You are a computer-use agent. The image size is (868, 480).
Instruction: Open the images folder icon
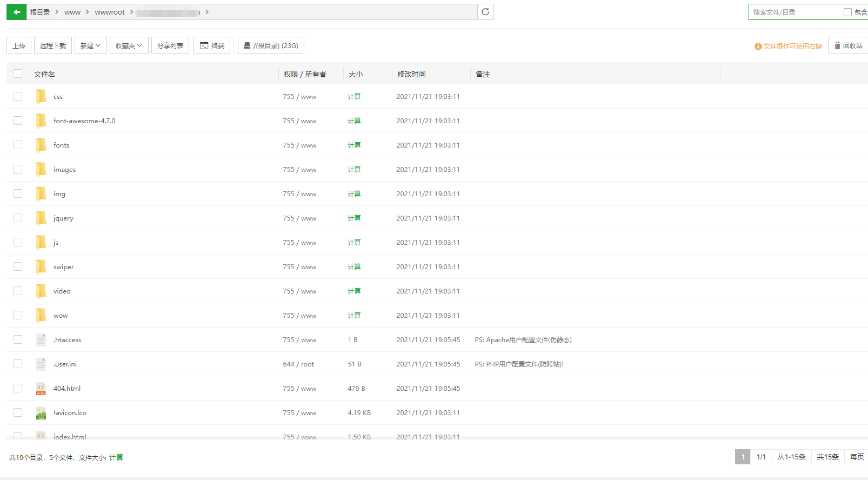click(x=41, y=169)
